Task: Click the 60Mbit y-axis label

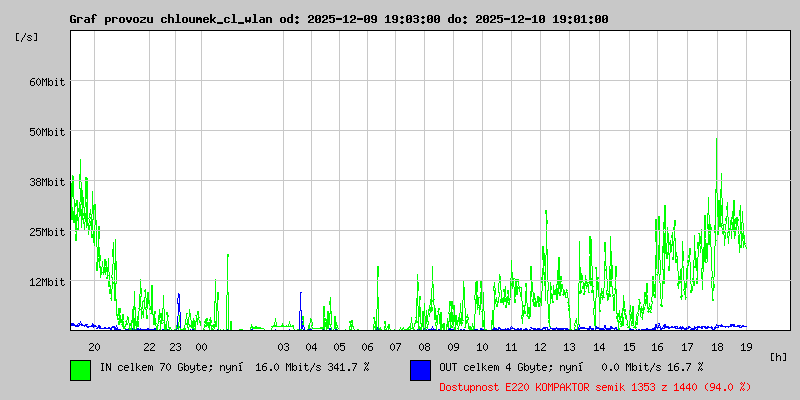Action: [x=46, y=82]
